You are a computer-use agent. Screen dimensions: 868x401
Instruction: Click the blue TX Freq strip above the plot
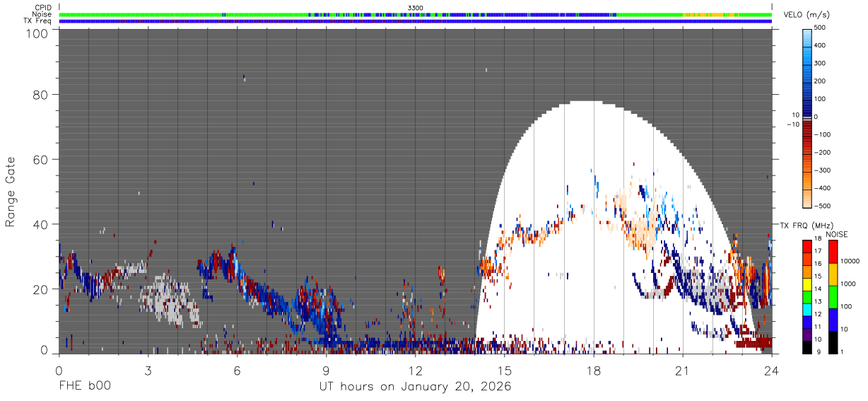tap(415, 21)
